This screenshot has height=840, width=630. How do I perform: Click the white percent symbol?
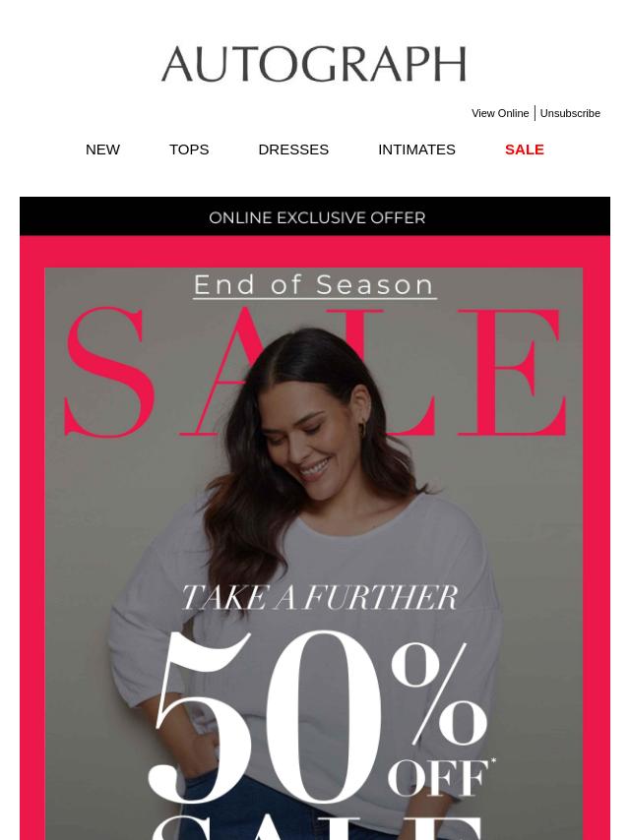pyautogui.click(x=440, y=692)
